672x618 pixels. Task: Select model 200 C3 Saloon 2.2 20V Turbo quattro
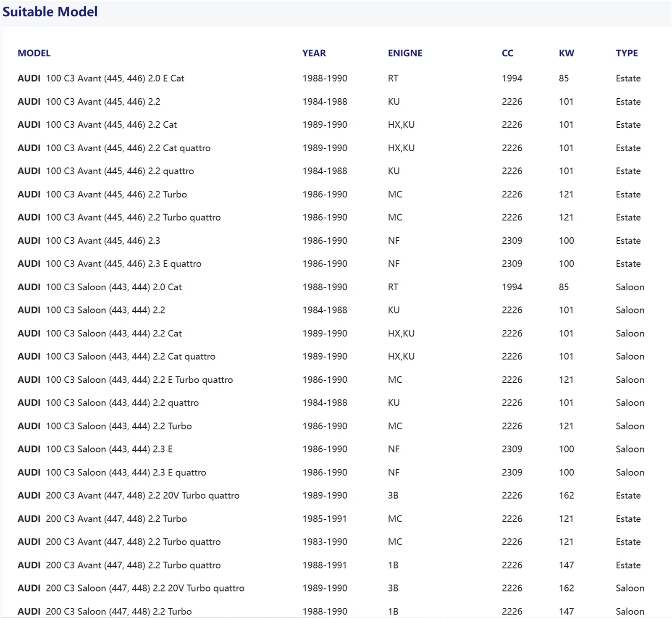tap(131, 588)
